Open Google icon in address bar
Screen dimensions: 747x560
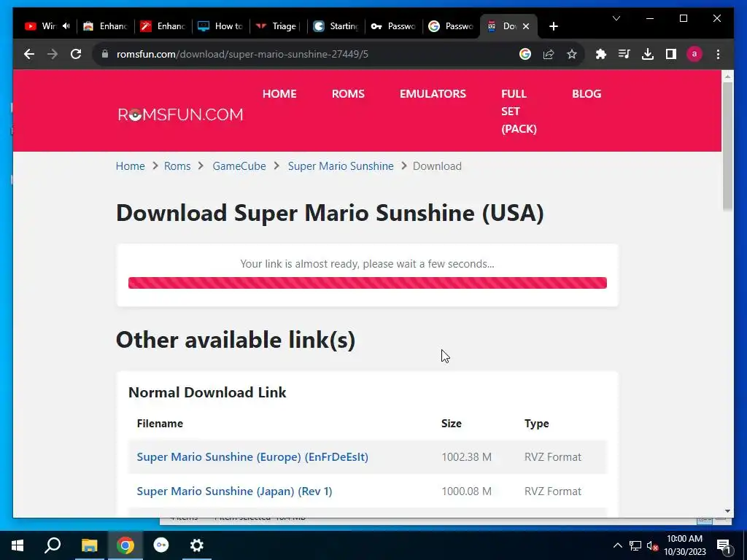pos(525,54)
